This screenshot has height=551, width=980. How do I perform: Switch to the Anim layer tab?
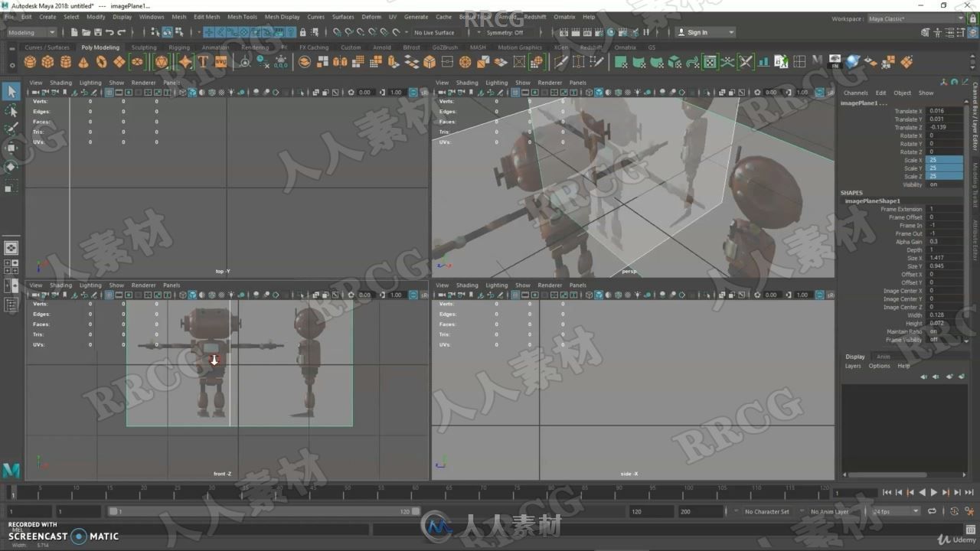[x=883, y=357]
